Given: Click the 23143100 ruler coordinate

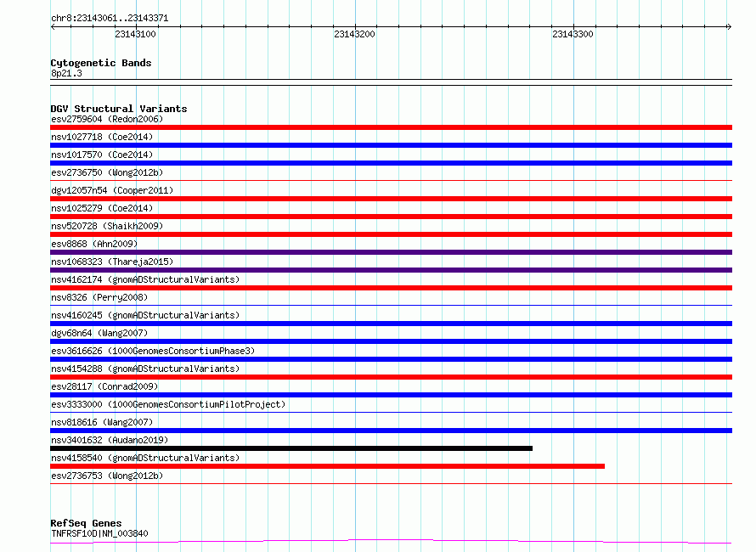Looking at the screenshot, I should tap(135, 34).
